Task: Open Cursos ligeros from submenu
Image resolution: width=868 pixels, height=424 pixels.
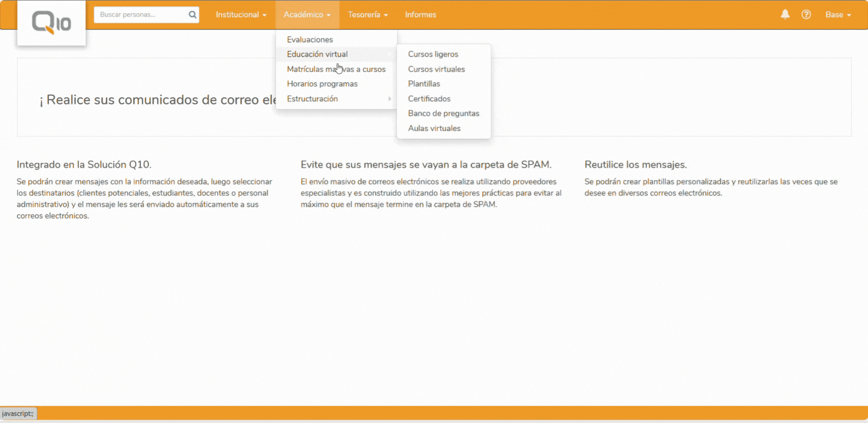Action: click(433, 54)
